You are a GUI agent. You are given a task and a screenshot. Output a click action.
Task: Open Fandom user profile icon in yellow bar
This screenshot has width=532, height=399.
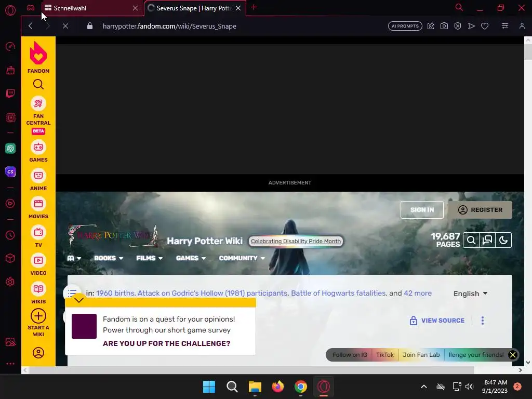pos(38,353)
